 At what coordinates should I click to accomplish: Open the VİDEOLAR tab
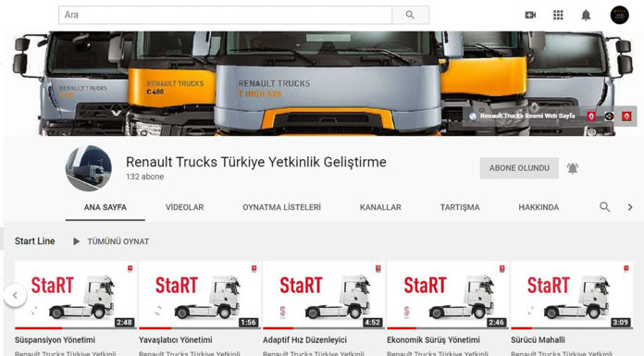tap(184, 207)
